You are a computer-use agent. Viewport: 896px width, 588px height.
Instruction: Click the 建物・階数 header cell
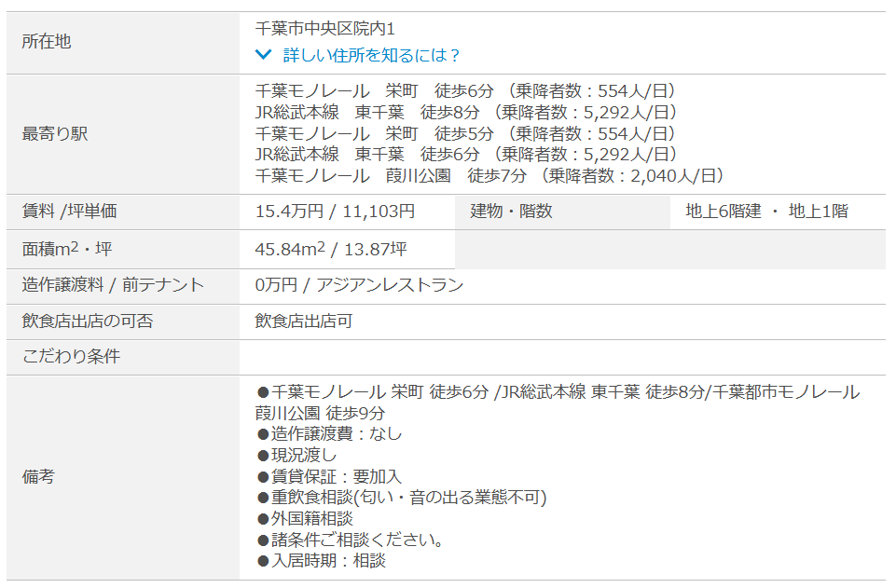512,212
